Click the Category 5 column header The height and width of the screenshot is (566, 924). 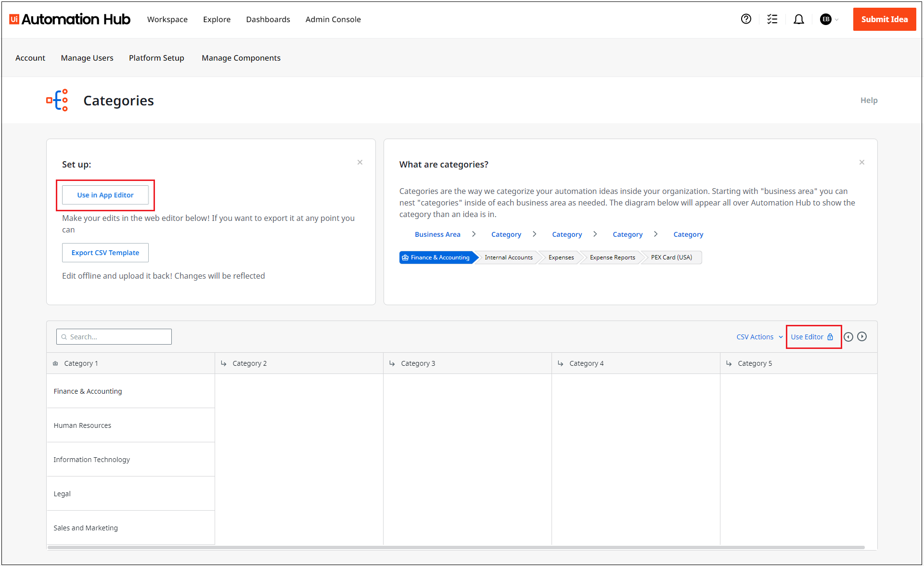(x=798, y=363)
